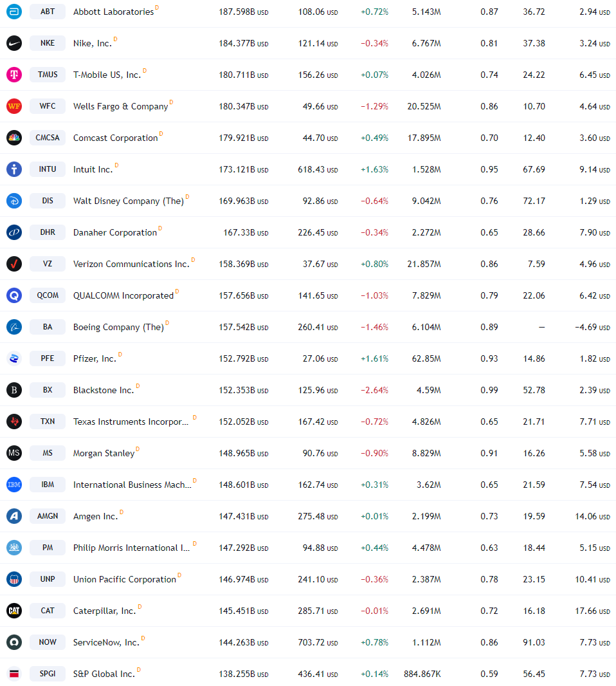The width and height of the screenshot is (616, 686).
Task: Click Union Pacific market cap 146.974B
Action: point(244,579)
